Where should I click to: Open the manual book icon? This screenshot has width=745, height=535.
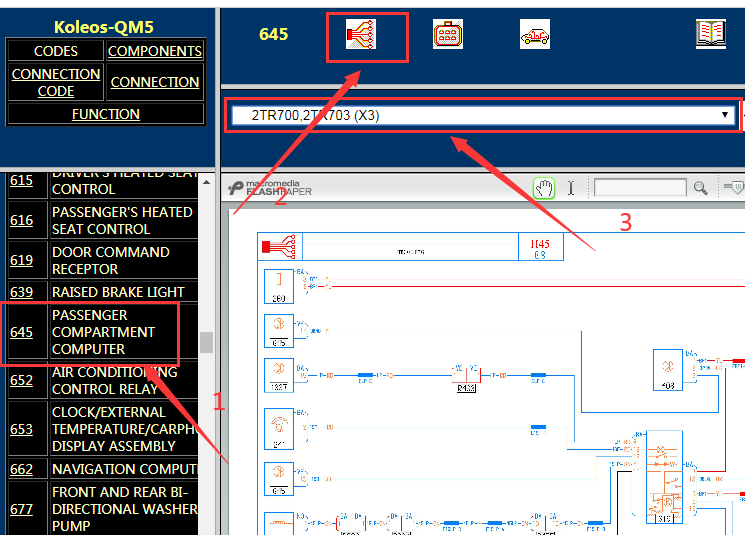coord(711,34)
